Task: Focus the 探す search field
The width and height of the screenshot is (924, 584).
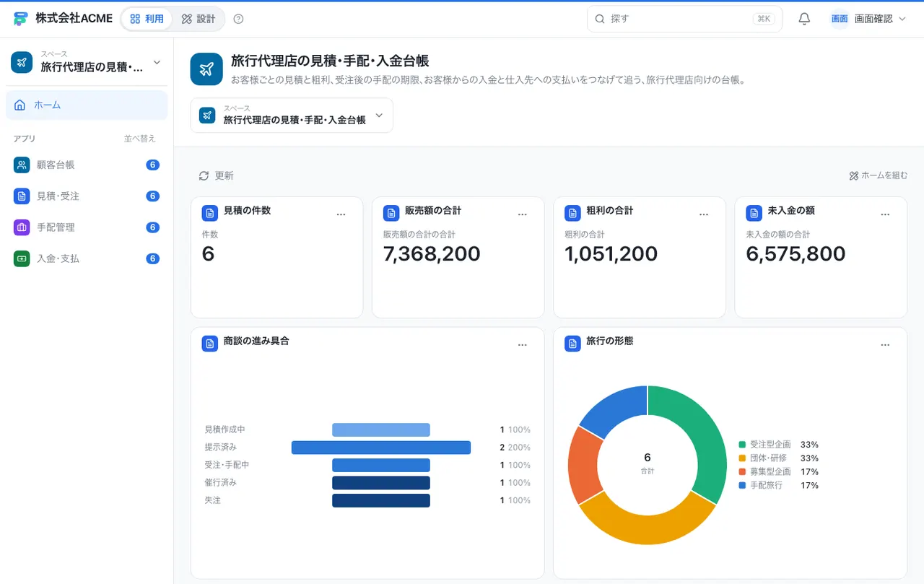Action: pyautogui.click(x=684, y=19)
